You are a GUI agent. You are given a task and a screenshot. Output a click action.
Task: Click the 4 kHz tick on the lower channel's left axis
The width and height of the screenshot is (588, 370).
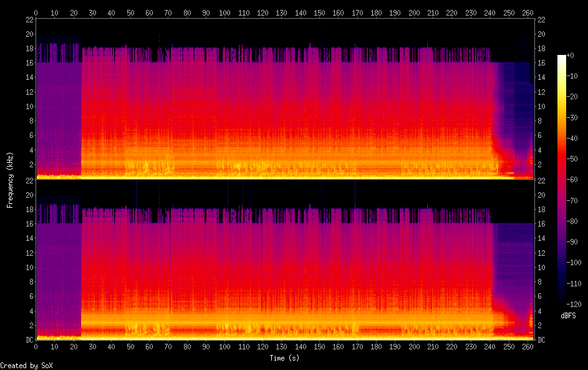[x=29, y=311]
